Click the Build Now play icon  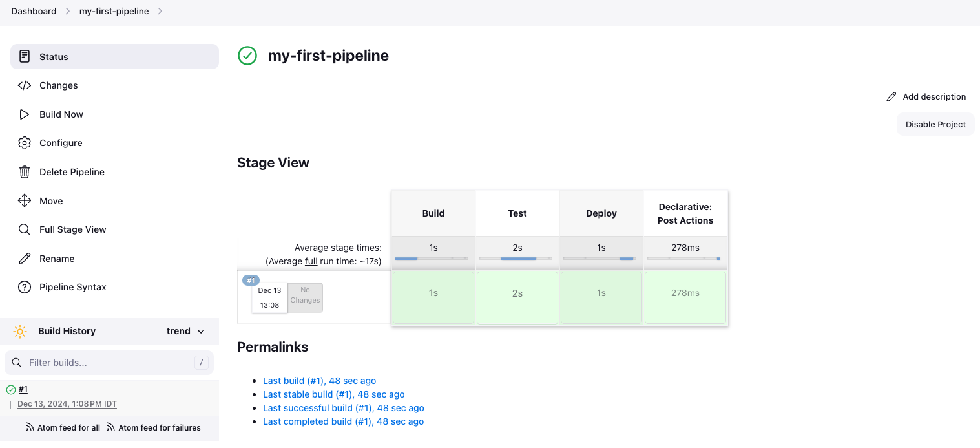point(25,114)
